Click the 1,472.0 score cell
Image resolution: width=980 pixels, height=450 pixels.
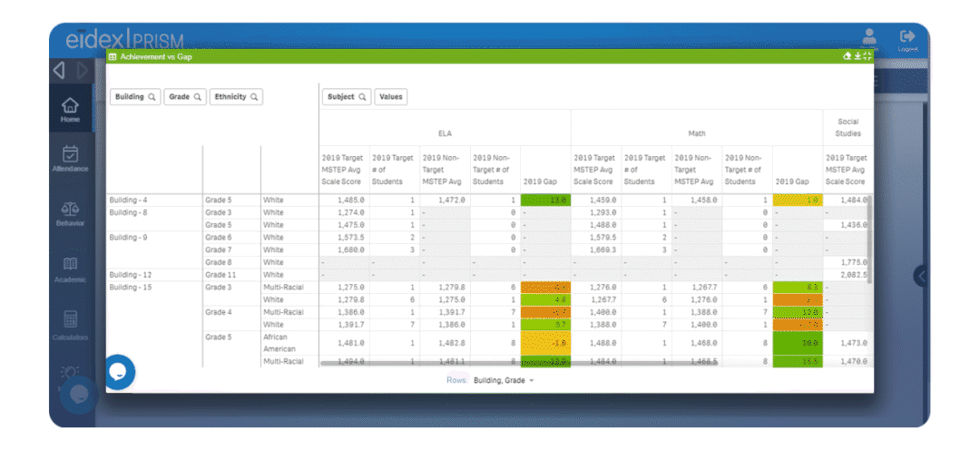click(445, 200)
